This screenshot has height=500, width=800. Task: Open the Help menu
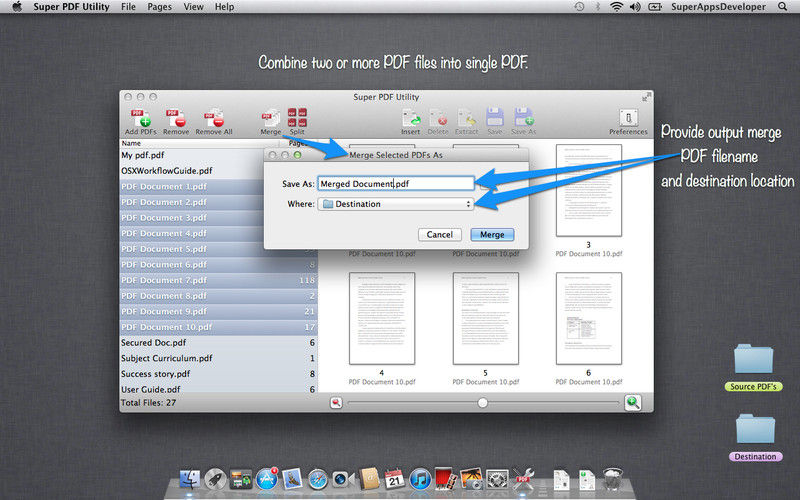click(x=224, y=7)
